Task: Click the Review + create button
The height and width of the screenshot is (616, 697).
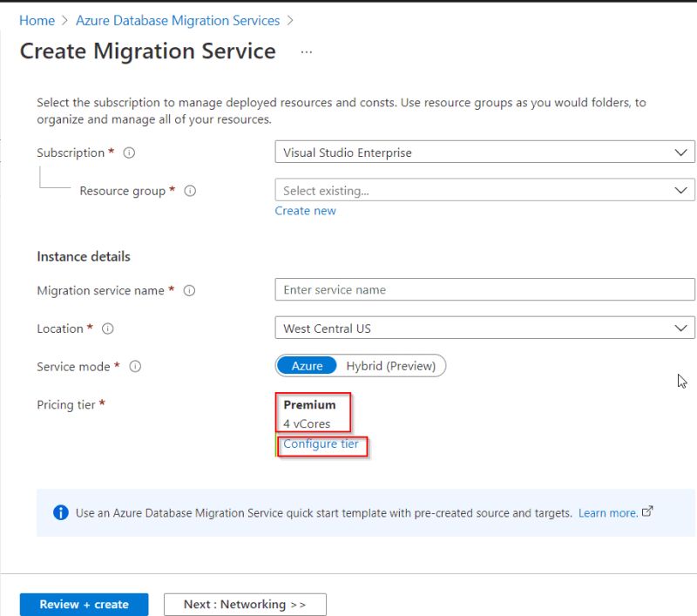Action: point(83,604)
